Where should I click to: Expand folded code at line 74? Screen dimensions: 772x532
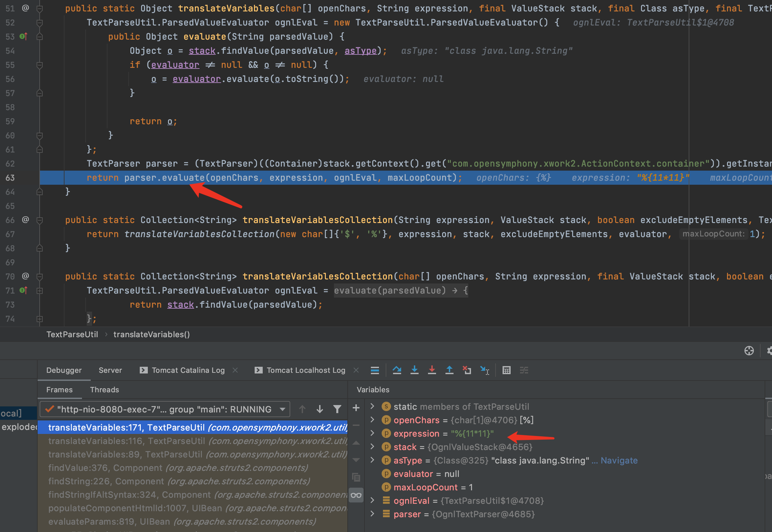[x=40, y=319]
